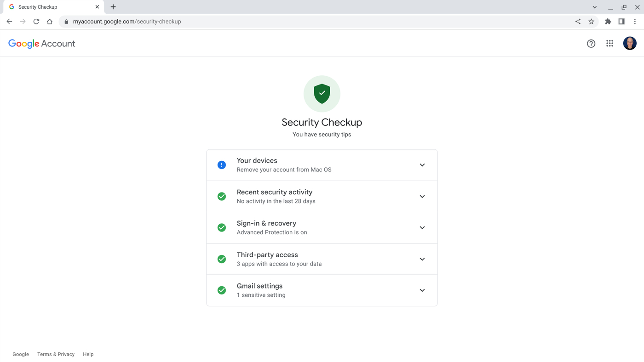Open your profile avatar picture

[x=629, y=43]
